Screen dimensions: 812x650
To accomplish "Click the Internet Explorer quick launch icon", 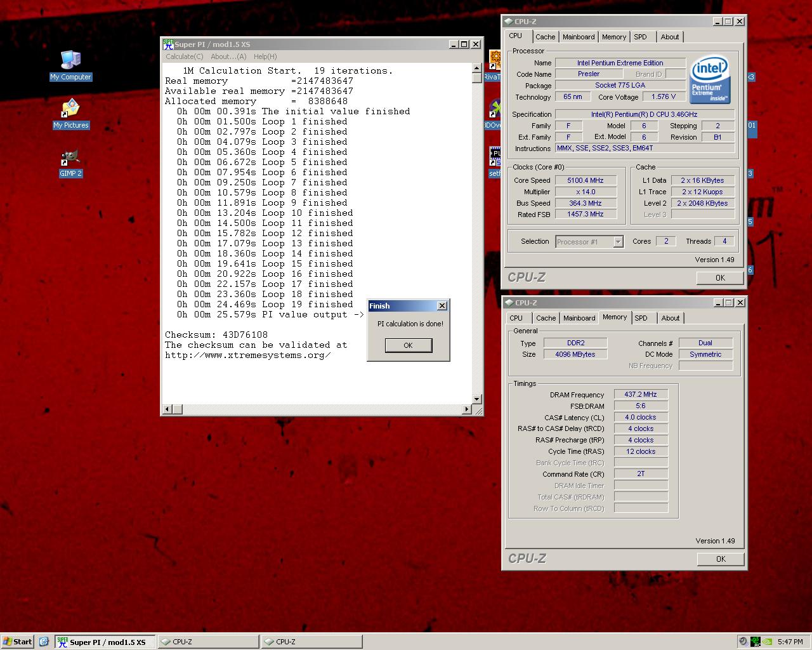I will coord(44,642).
